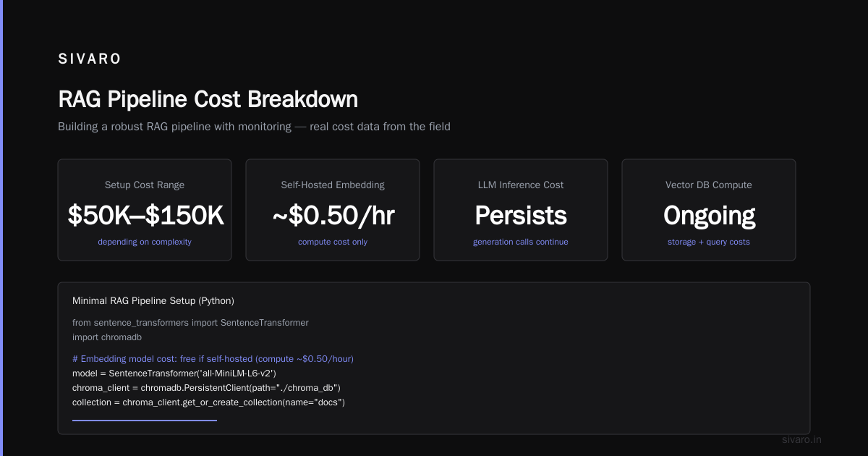This screenshot has height=456, width=868.
Task: Click the compute cost only caption
Action: (x=333, y=242)
